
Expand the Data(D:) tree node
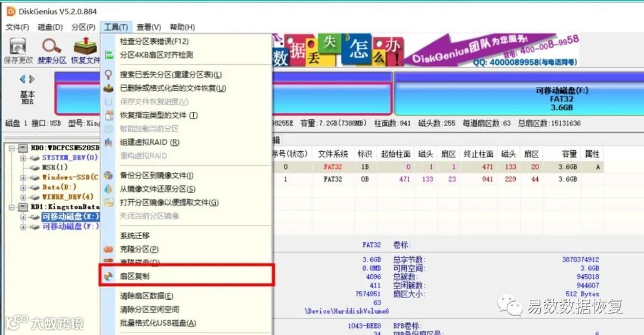(23, 188)
